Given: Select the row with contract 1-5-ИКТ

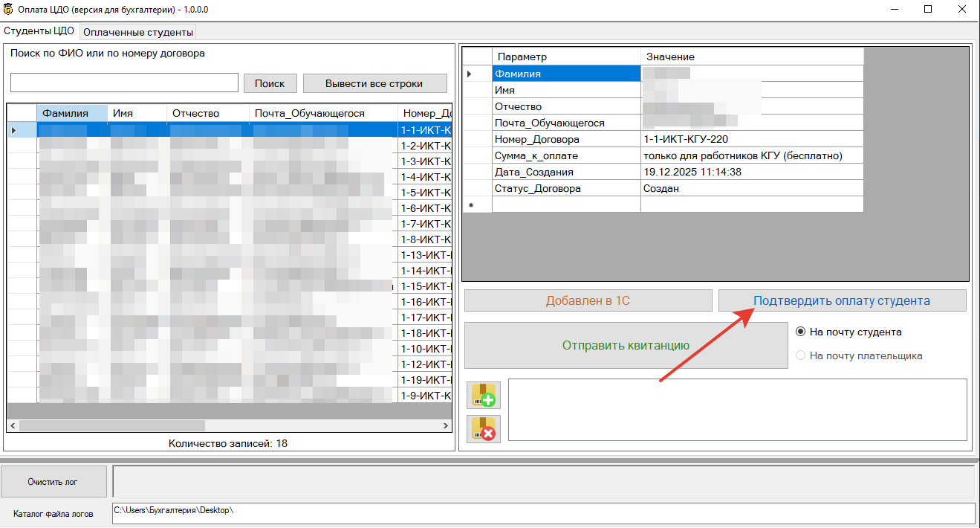Looking at the screenshot, I should pyautogui.click(x=425, y=193).
